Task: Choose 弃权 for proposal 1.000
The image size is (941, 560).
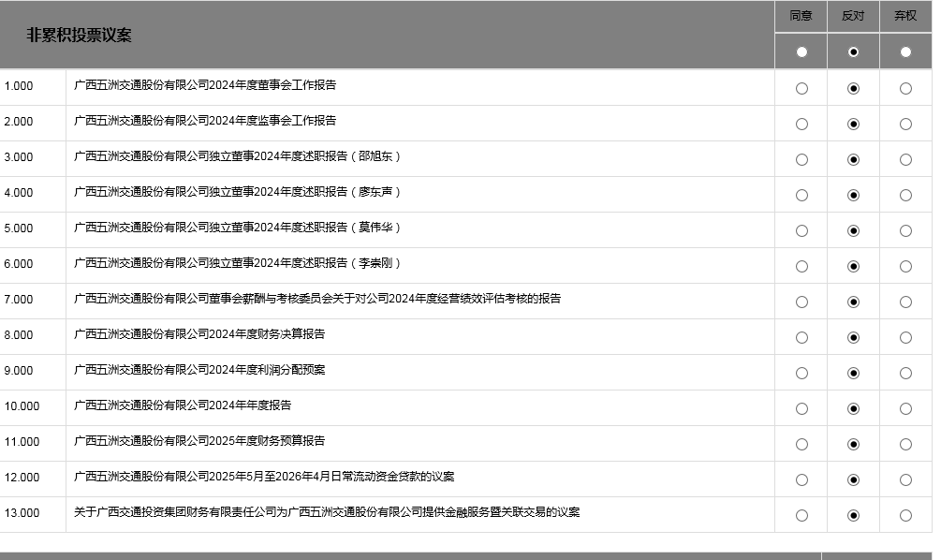Action: click(x=905, y=89)
